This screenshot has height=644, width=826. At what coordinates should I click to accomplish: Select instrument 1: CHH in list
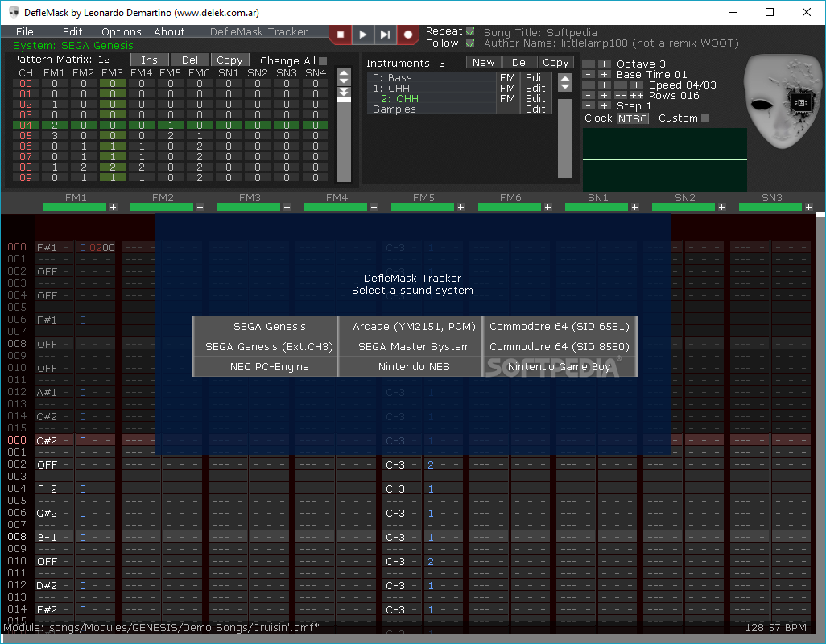[x=432, y=88]
